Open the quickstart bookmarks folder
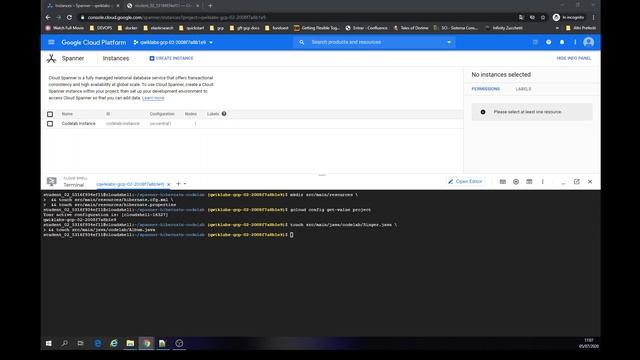 (x=191, y=28)
